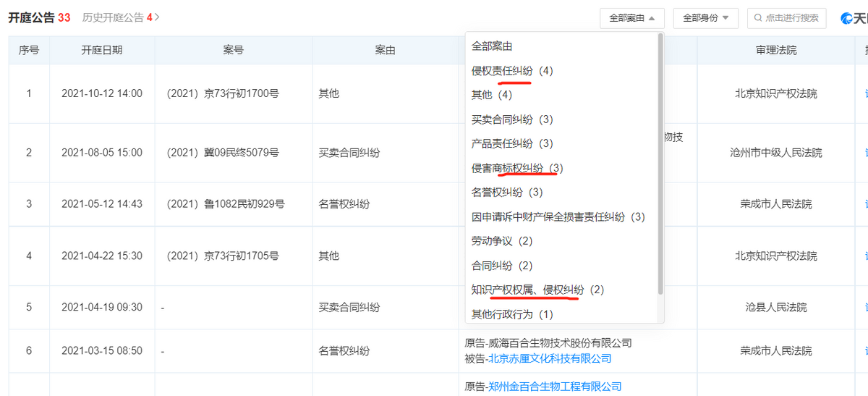Viewport: 868px width, 396px height.
Task: Click date 2021-05-12 14:43
Action: tap(102, 204)
